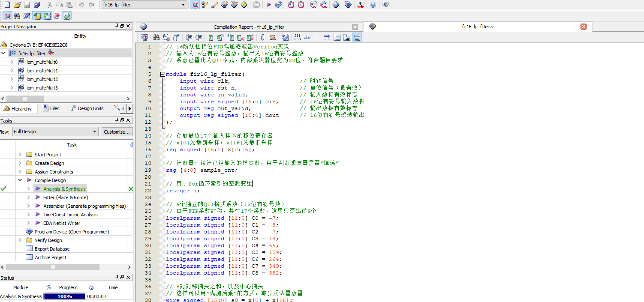Image resolution: width=644 pixels, height=302 pixels.
Task: Pin the Project Navigator panel
Action: pyautogui.click(x=117, y=26)
